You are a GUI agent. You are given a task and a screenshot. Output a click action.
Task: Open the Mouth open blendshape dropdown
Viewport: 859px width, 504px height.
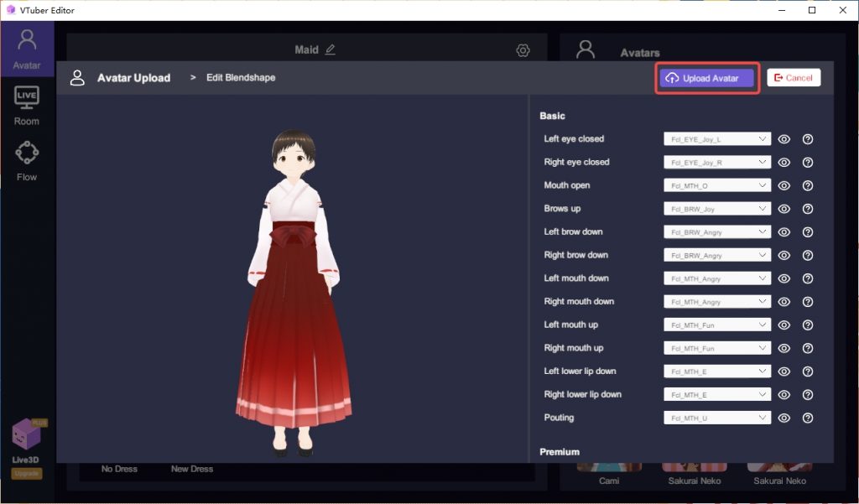pyautogui.click(x=716, y=185)
